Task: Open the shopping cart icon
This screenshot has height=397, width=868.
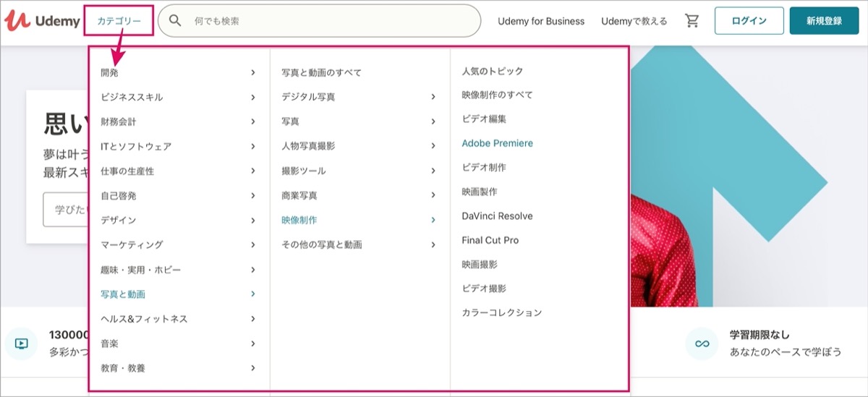Action: coord(692,21)
